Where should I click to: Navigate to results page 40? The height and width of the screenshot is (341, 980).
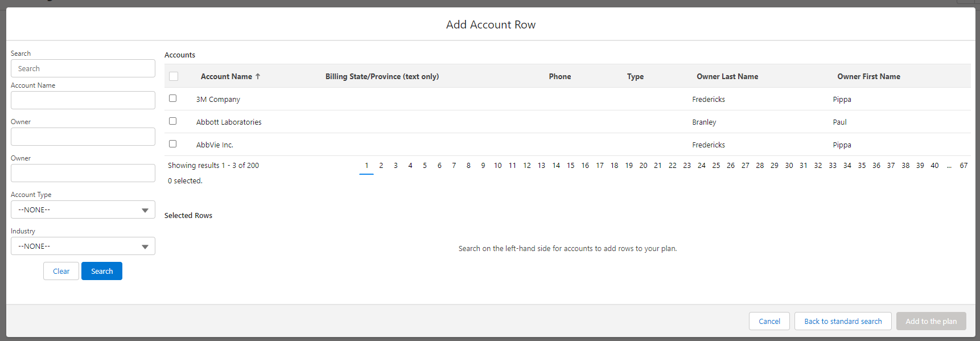(934, 166)
